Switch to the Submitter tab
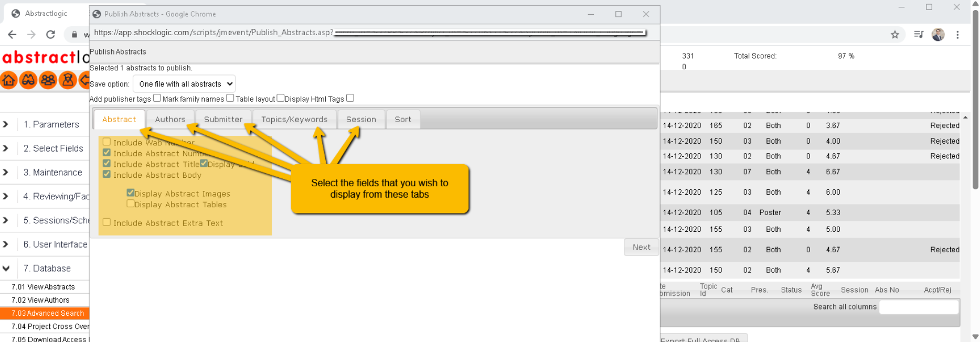The height and width of the screenshot is (342, 980). point(223,120)
